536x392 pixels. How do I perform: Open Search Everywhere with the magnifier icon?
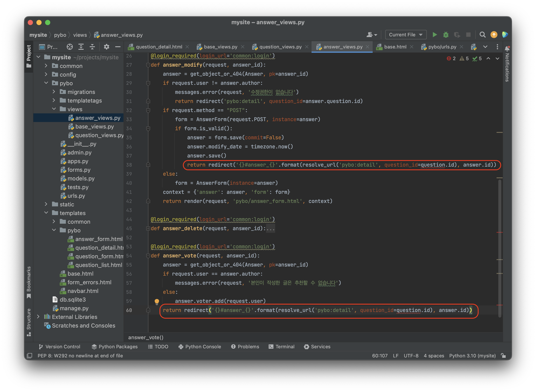pyautogui.click(x=482, y=35)
